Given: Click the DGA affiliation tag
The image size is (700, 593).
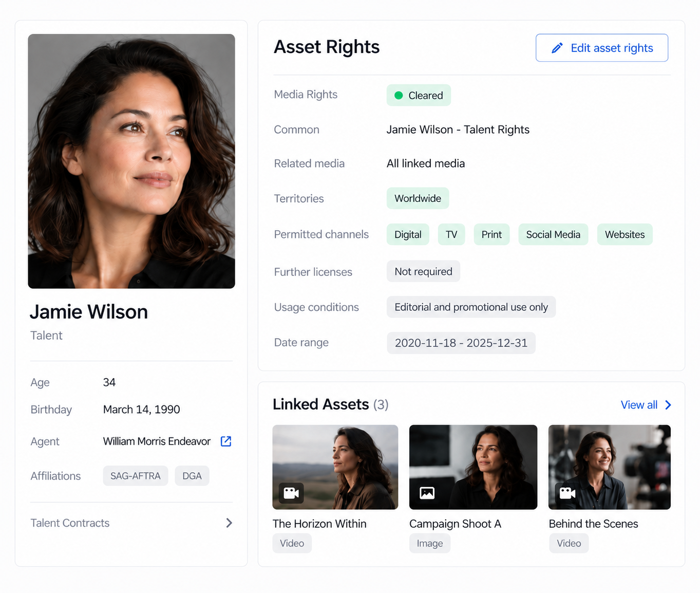Looking at the screenshot, I should point(192,476).
